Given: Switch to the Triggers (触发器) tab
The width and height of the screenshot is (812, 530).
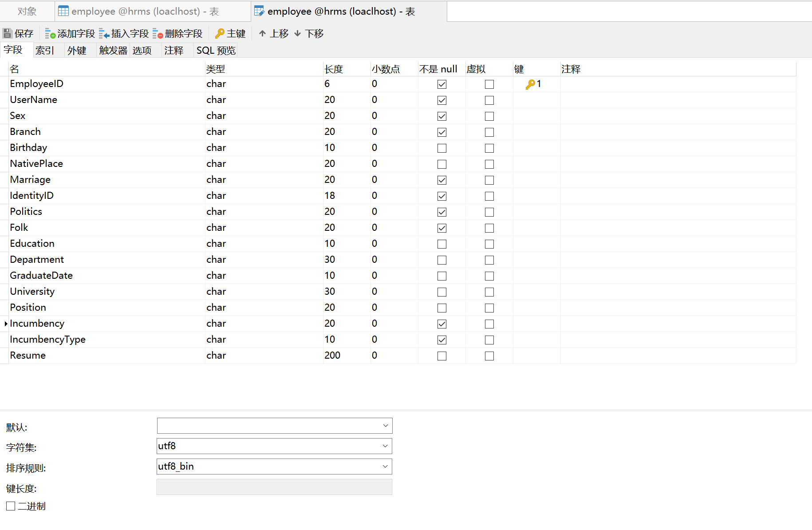Looking at the screenshot, I should tap(113, 50).
